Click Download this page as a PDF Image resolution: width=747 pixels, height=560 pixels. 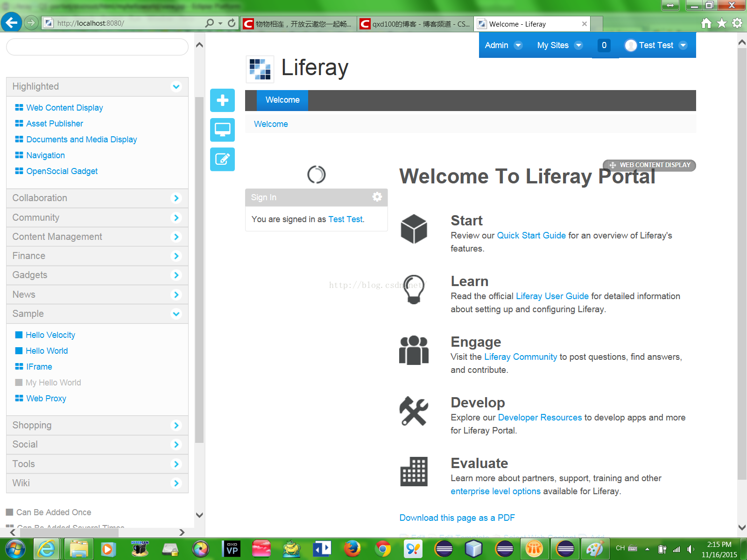(x=457, y=518)
